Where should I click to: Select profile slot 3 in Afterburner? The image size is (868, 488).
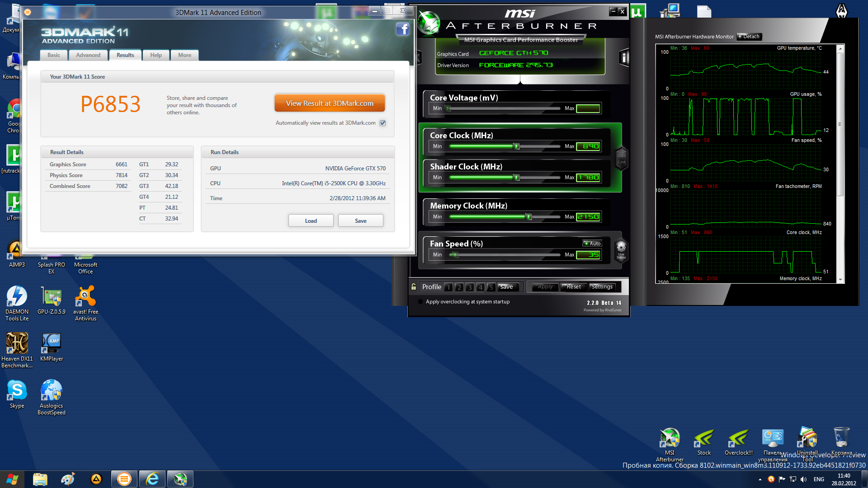470,287
